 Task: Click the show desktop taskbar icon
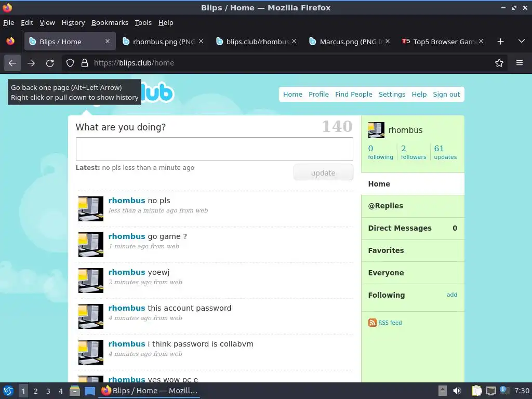90,391
